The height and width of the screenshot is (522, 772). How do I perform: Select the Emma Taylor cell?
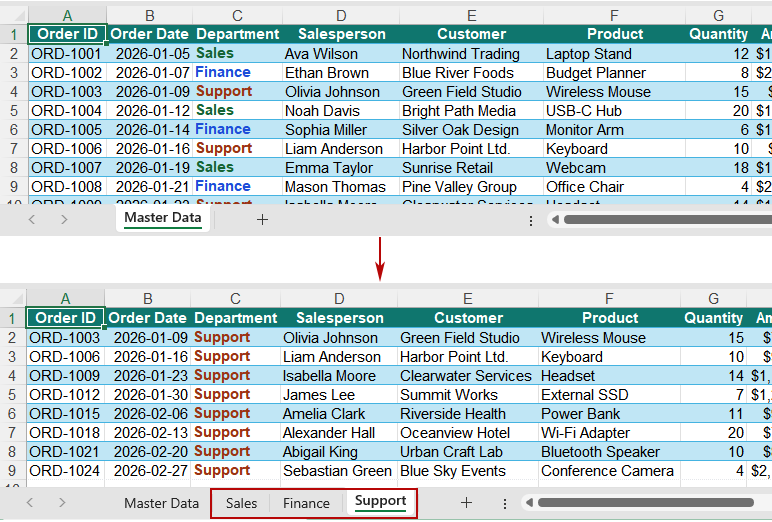pos(341,168)
